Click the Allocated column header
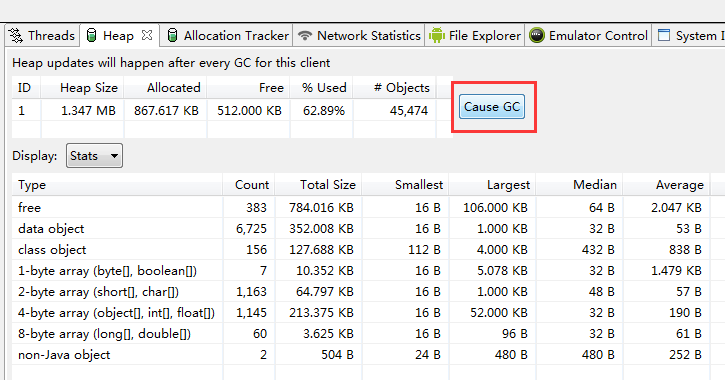 coord(165,88)
